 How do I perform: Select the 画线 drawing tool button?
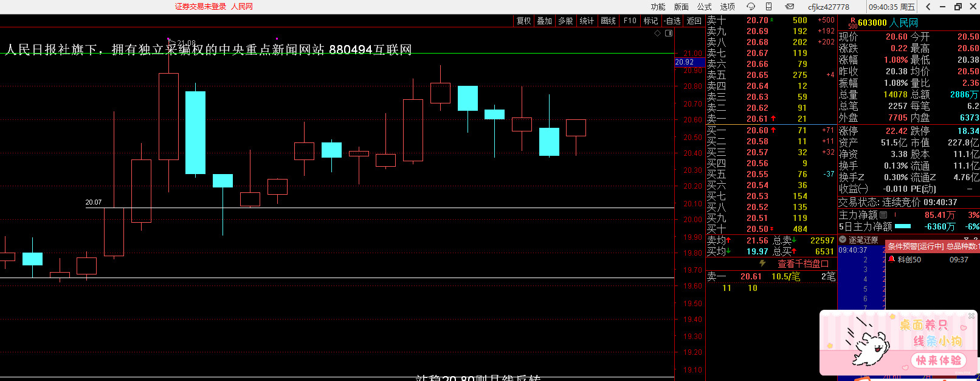(608, 21)
